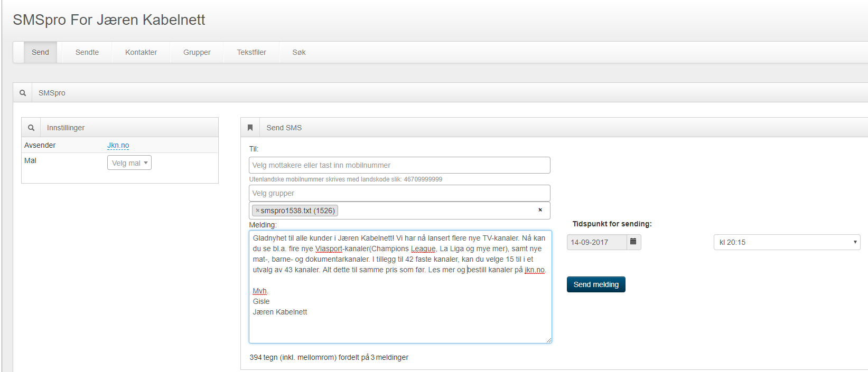Click the bookmark icon beside Send SMS
The width and height of the screenshot is (868, 372).
click(x=250, y=128)
